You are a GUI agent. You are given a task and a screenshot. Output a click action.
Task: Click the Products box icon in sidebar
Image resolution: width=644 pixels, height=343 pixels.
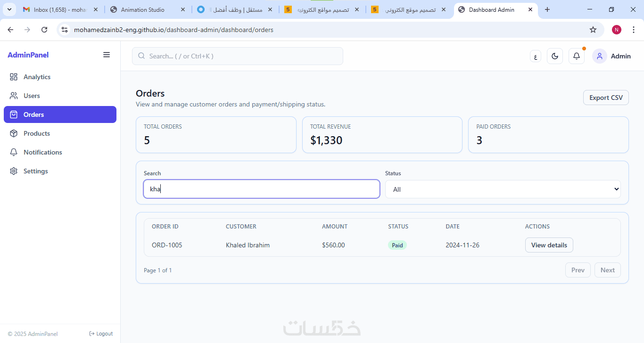click(x=14, y=133)
